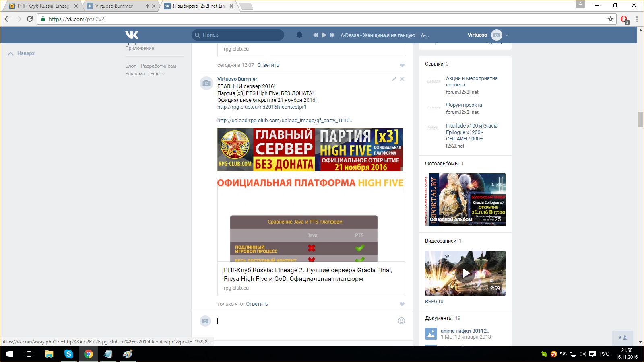Edit the Virtuoso Bummer comment with pencil icon

pyautogui.click(x=394, y=79)
